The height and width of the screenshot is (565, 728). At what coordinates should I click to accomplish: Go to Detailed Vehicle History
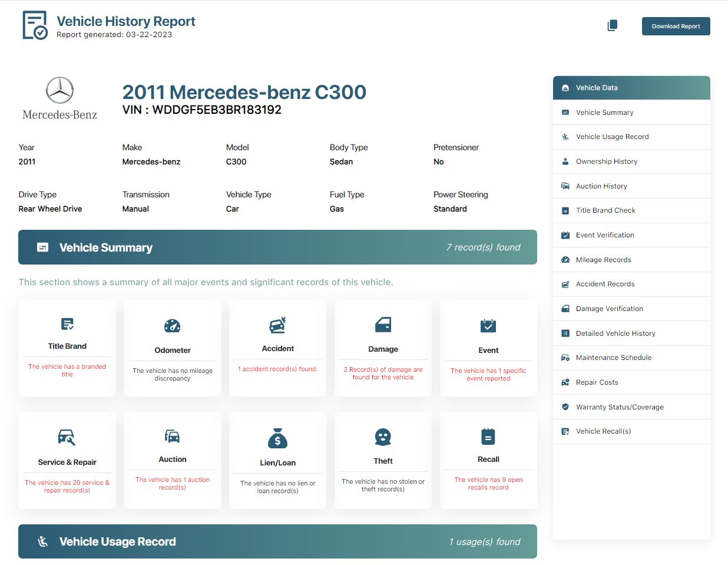click(x=631, y=333)
